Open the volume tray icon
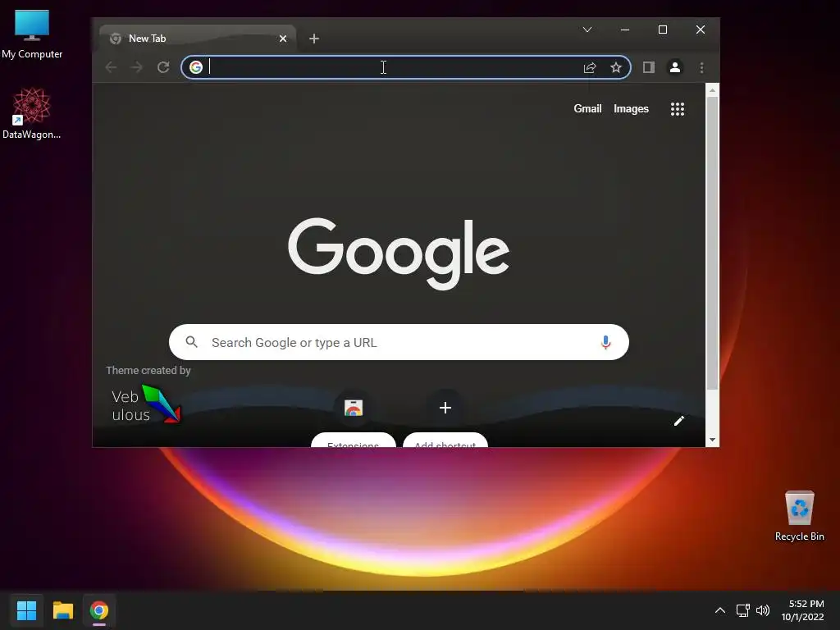 pos(762,610)
